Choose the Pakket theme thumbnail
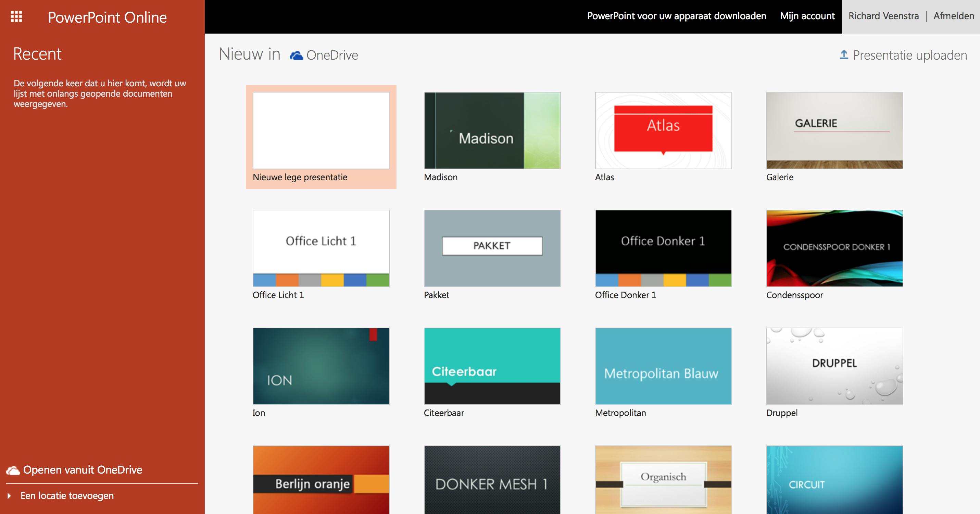Screen dimensions: 980x514 point(492,248)
